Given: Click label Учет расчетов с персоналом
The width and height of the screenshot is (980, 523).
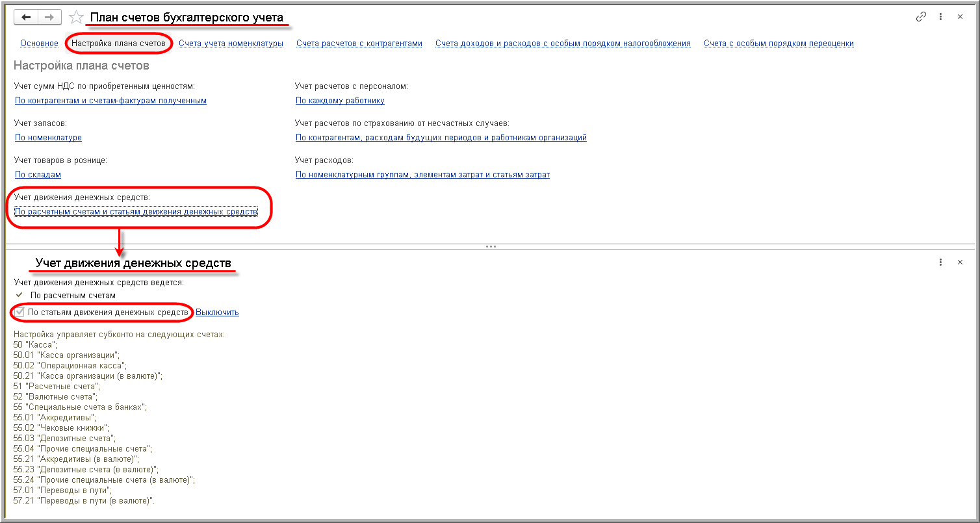Looking at the screenshot, I should click(x=351, y=86).
